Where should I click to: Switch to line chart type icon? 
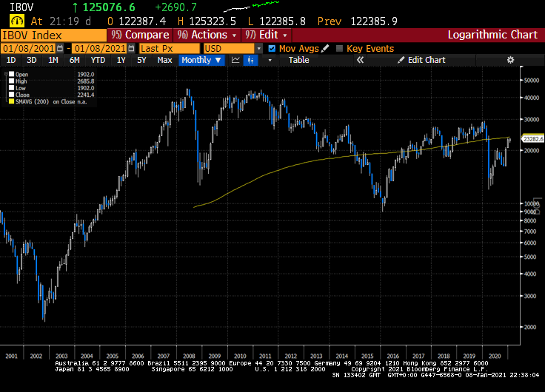pyautogui.click(x=235, y=60)
